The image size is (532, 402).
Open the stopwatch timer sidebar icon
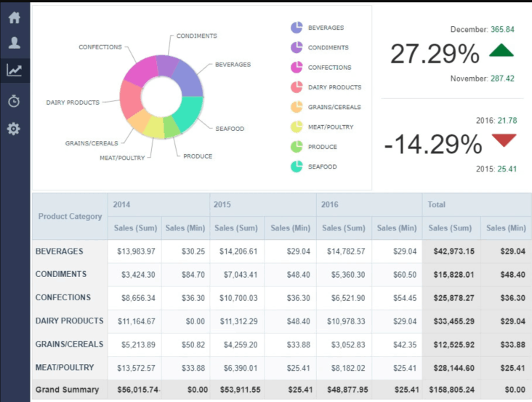[15, 101]
